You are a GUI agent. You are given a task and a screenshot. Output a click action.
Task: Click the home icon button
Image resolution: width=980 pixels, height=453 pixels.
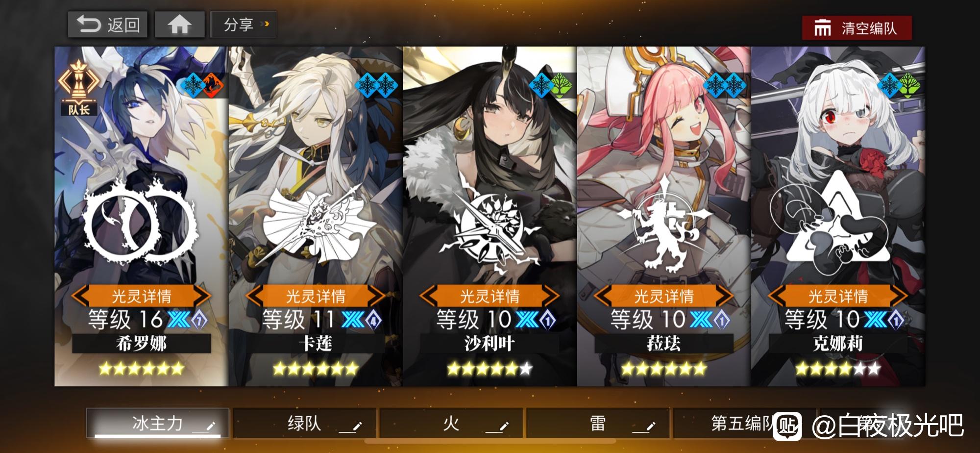pos(179,25)
